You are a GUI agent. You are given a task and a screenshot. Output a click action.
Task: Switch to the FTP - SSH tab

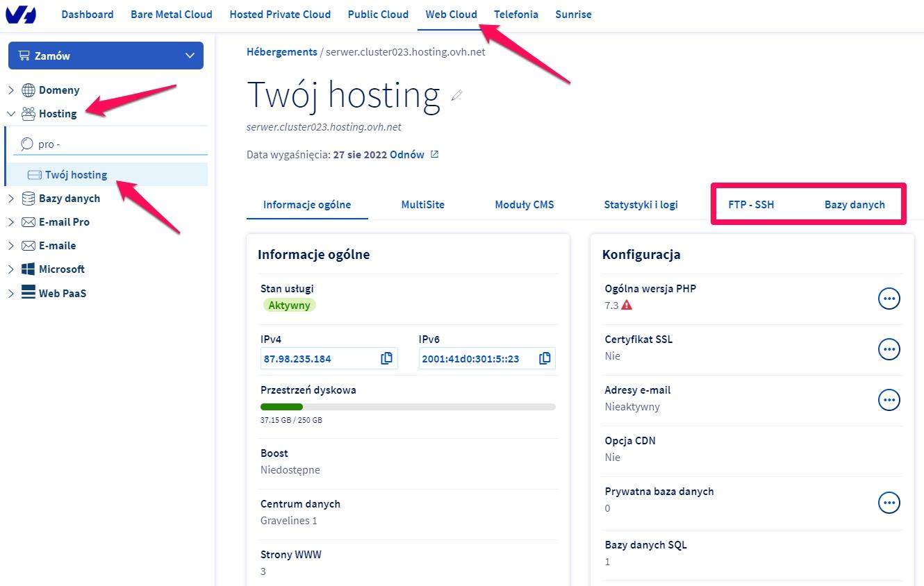[751, 205]
